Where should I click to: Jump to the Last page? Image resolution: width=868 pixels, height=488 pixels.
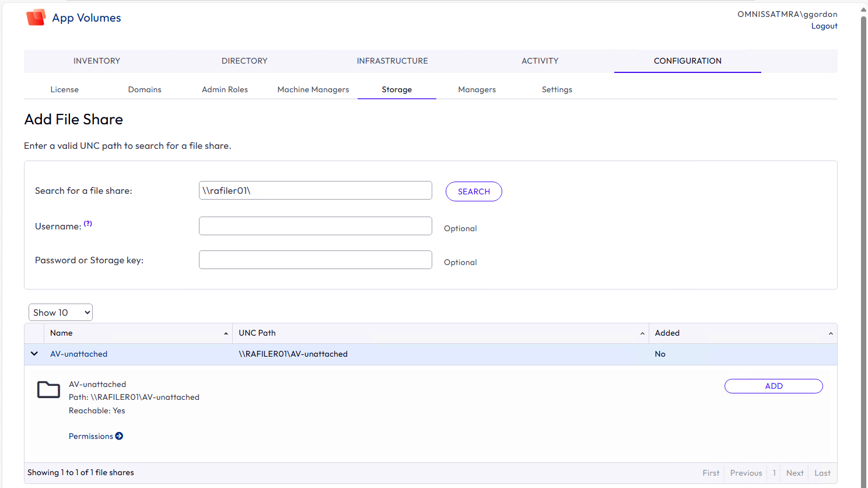822,473
